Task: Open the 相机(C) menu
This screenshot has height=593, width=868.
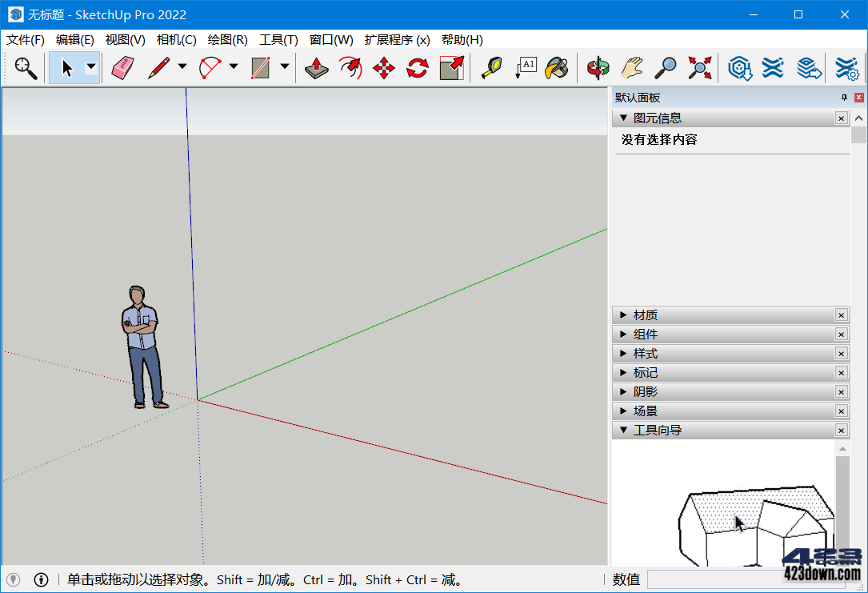Action: tap(176, 40)
